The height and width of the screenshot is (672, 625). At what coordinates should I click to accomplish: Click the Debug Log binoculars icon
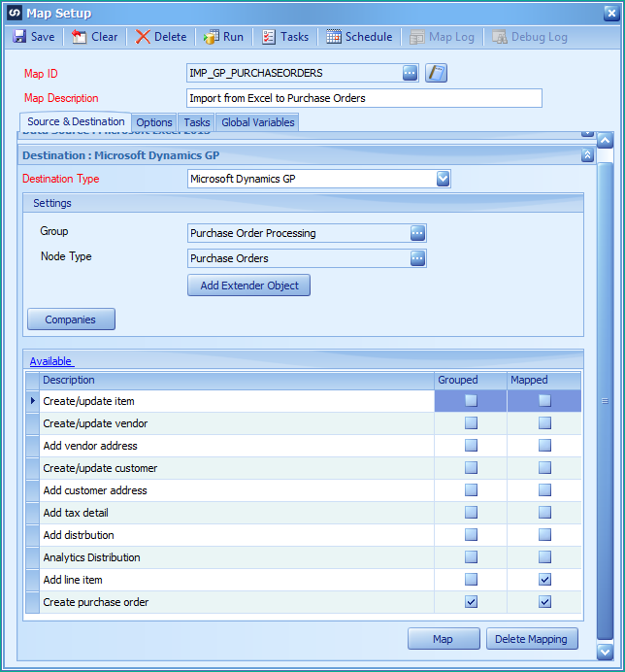[x=500, y=37]
